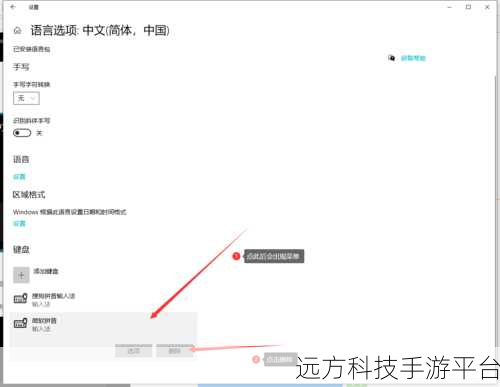Click the 手写 section heading

point(21,67)
